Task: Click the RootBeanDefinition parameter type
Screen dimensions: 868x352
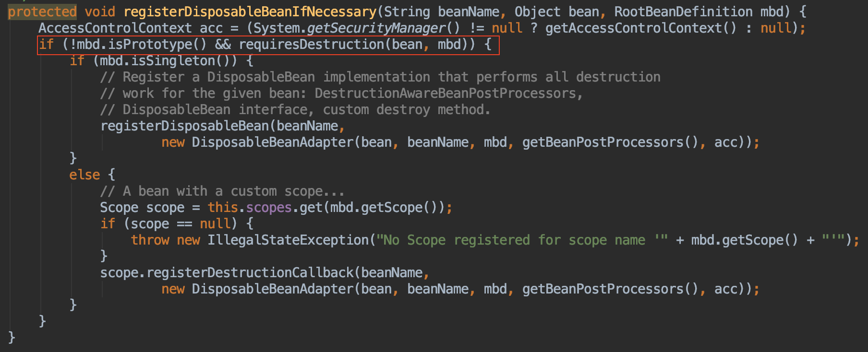Action: coord(683,12)
